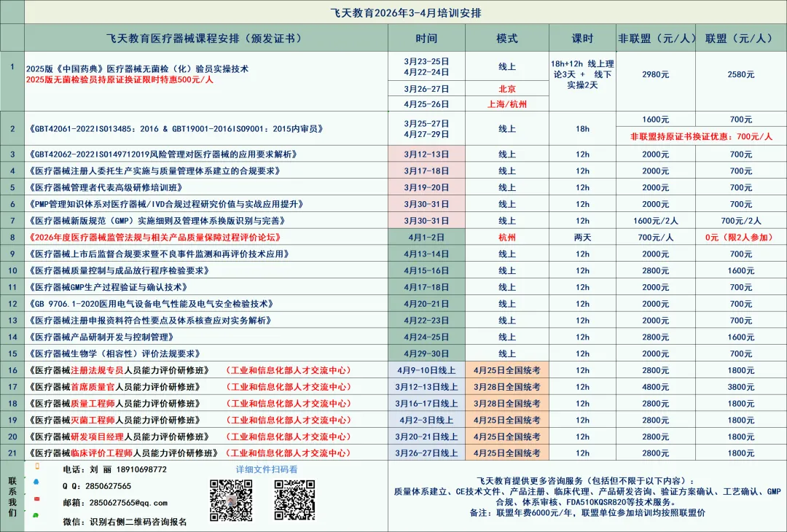Select the GB 9706.1-2020医用电气设备 course row
This screenshot has width=787, height=532.
coord(205,304)
